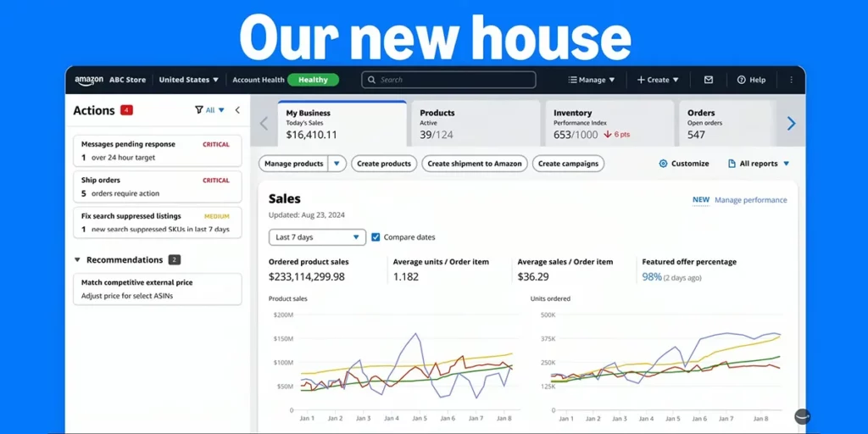Open the Manage performance link
Viewport: 868px width, 434px height.
[750, 200]
